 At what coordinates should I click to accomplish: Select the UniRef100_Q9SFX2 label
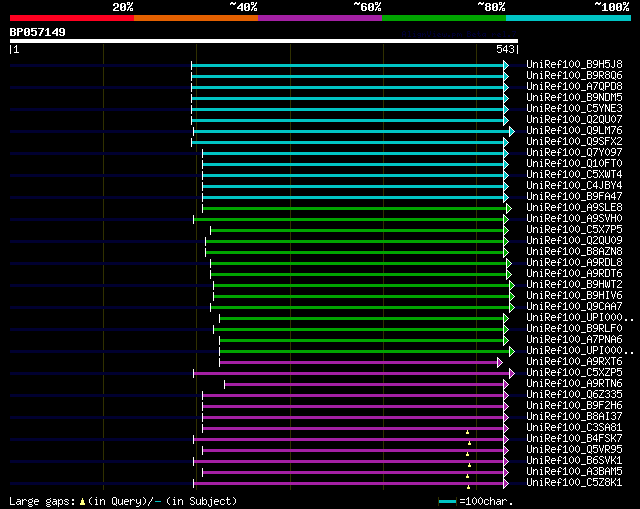(x=574, y=142)
